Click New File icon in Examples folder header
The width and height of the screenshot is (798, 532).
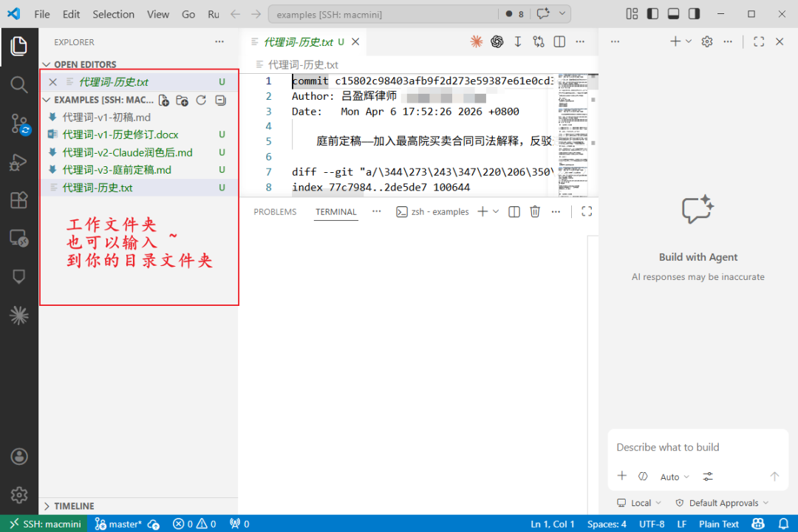coord(164,100)
